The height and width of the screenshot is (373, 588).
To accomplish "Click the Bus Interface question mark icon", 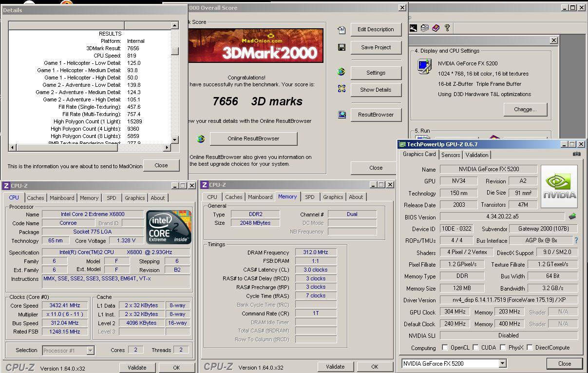I will coord(576,240).
